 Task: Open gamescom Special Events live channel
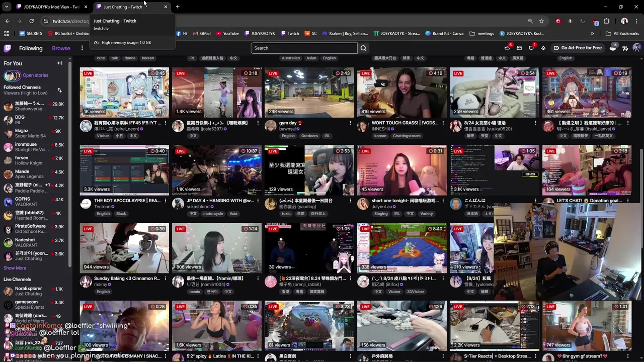click(x=34, y=305)
